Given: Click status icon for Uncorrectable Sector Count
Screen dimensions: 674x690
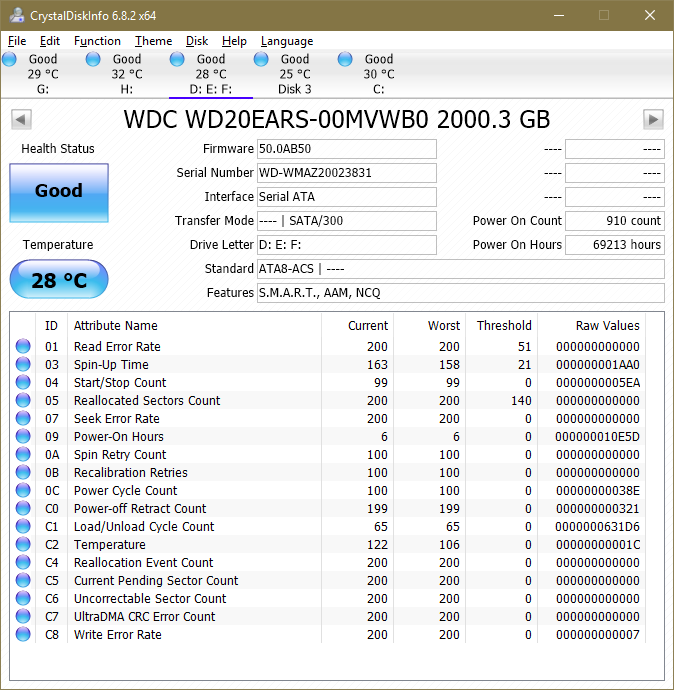Looking at the screenshot, I should (x=23, y=598).
